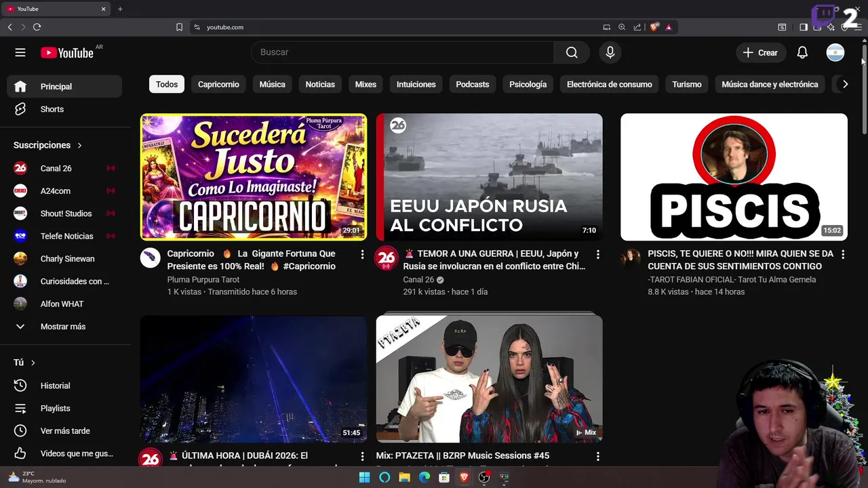Start voice search with the microphone
Screen dimensions: 868x488
610,52
